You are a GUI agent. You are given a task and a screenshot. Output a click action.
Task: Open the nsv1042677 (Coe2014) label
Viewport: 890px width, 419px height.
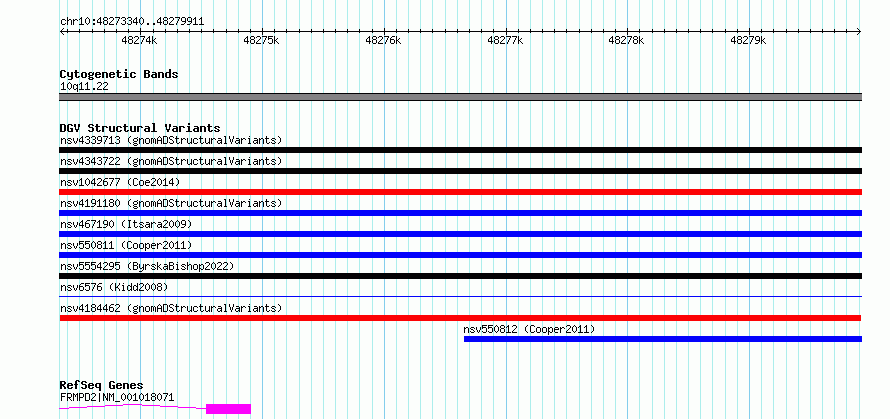point(120,182)
